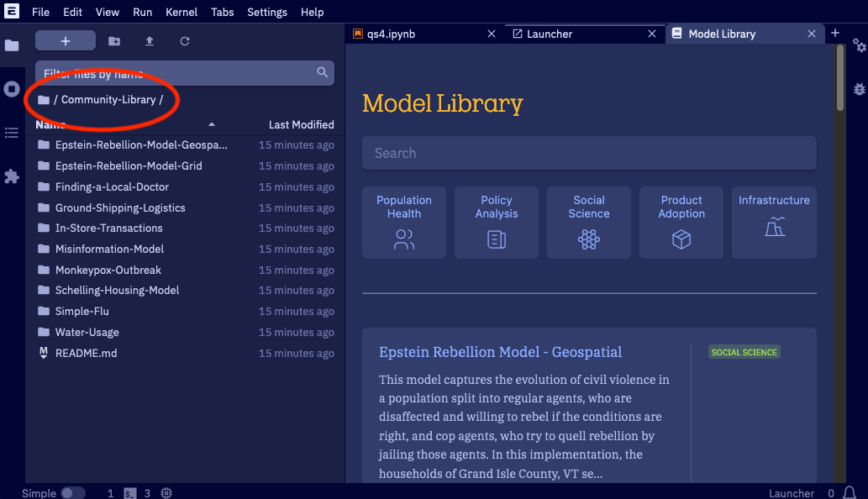Click the terminal count status icon

129,493
